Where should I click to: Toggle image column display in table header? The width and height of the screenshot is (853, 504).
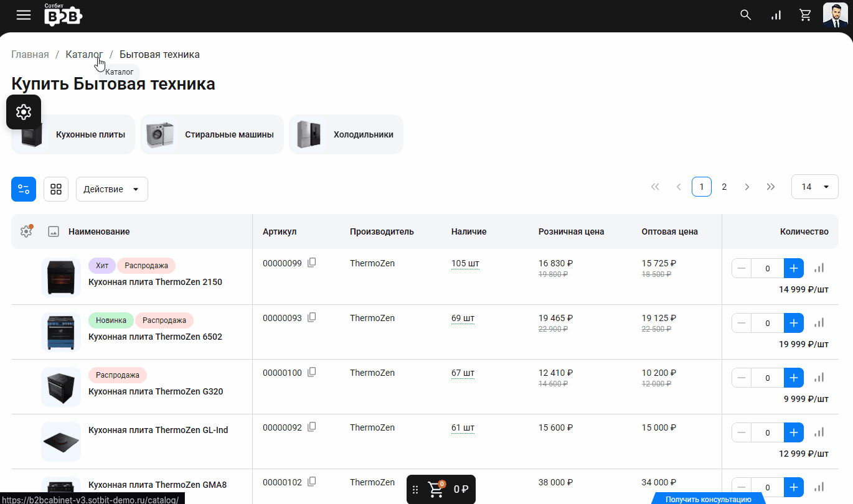pyautogui.click(x=54, y=231)
